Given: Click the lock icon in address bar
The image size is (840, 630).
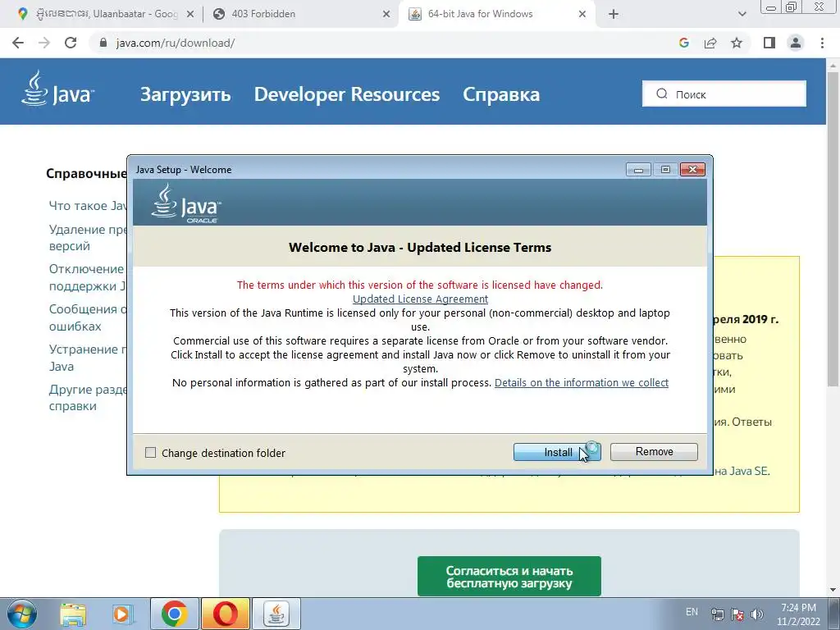Looking at the screenshot, I should pyautogui.click(x=103, y=43).
